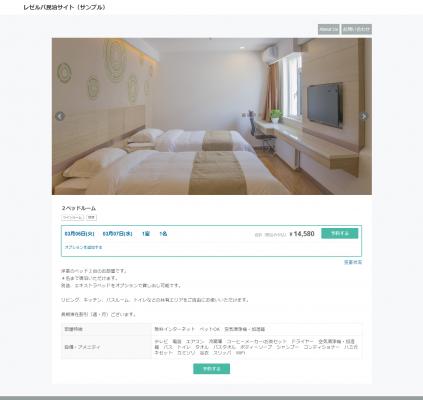423x400 pixels.
Task: Click the 2ベッドルーム room title
Action: pyautogui.click(x=79, y=208)
